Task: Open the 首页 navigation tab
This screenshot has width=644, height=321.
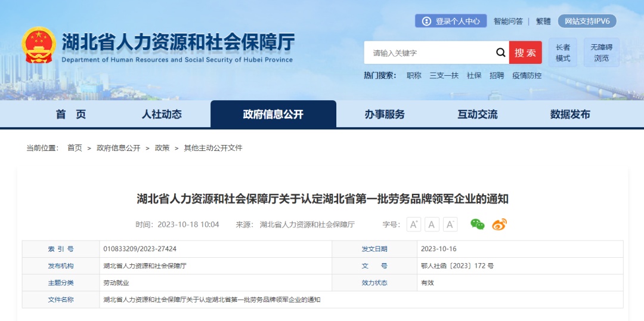Action: tap(71, 114)
